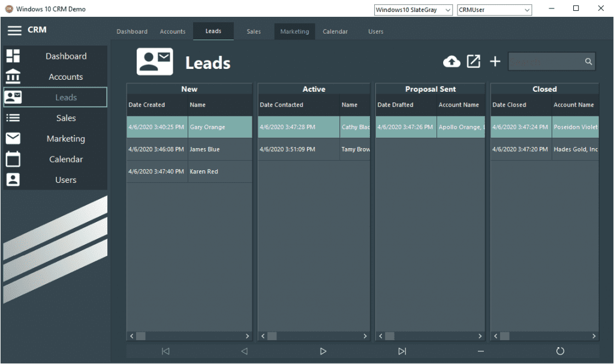
Task: Select the Hades Gold, Inc closed cell
Action: tap(575, 149)
